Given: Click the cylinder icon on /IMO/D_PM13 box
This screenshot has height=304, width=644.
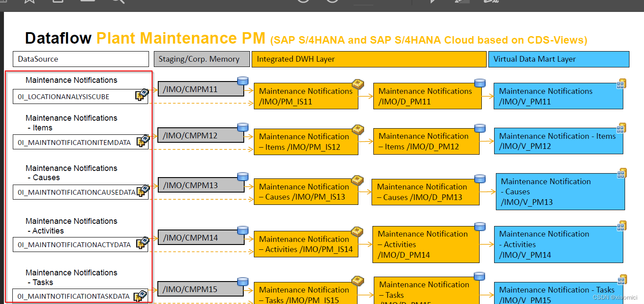Looking at the screenshot, I should [480, 178].
